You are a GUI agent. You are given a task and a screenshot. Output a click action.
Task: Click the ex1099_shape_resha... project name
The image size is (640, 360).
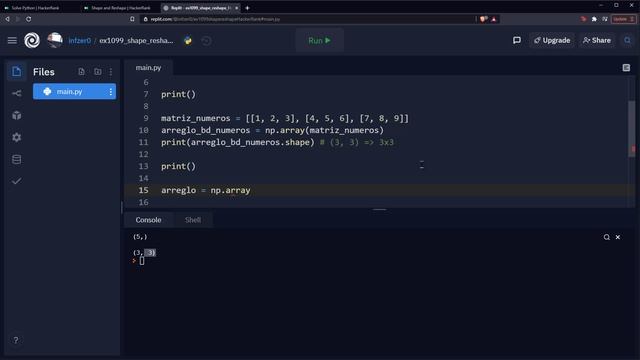(136, 40)
